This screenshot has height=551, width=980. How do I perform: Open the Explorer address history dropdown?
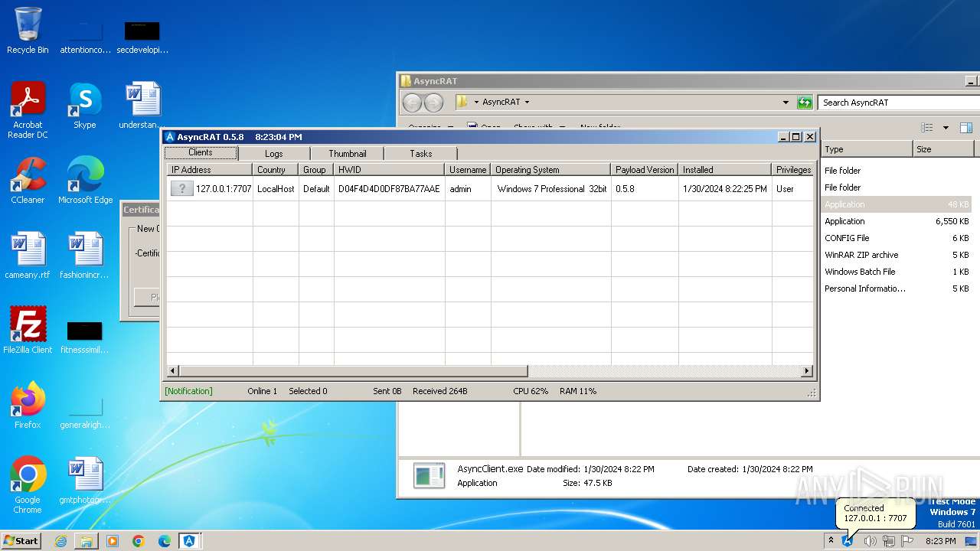coord(786,103)
